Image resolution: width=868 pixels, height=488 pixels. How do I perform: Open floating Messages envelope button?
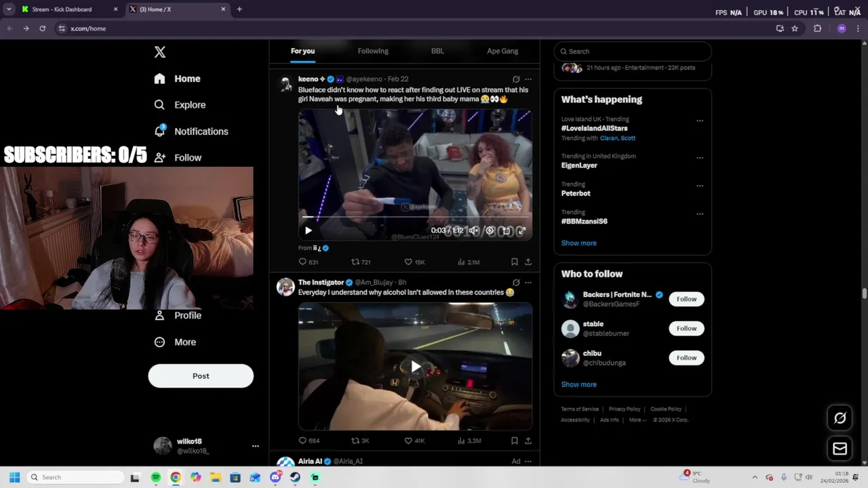[840, 449]
